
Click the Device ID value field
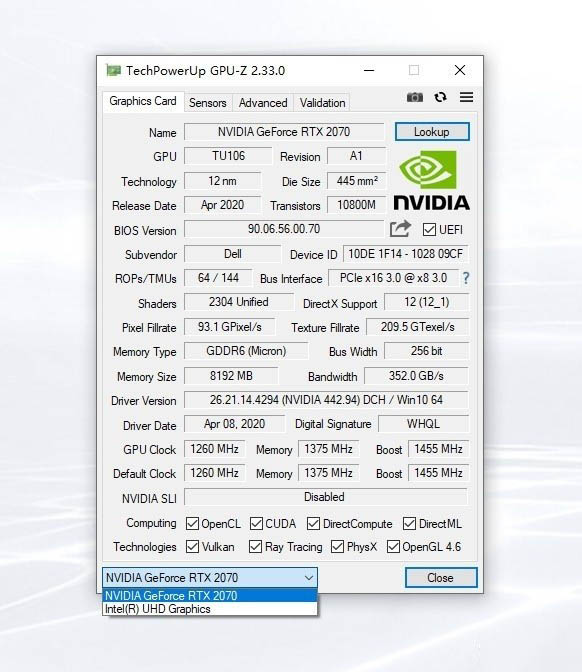point(405,254)
